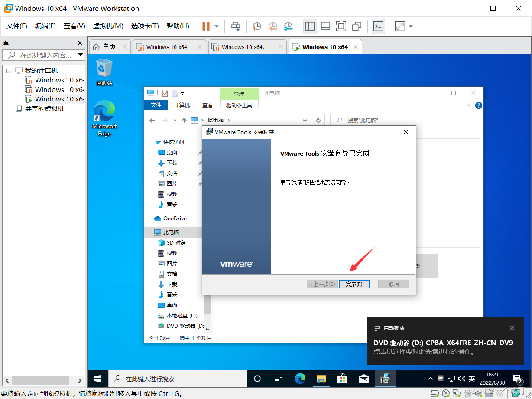This screenshot has height=399, width=532.
Task: Refresh the Explorer address bar
Action: tap(318, 121)
